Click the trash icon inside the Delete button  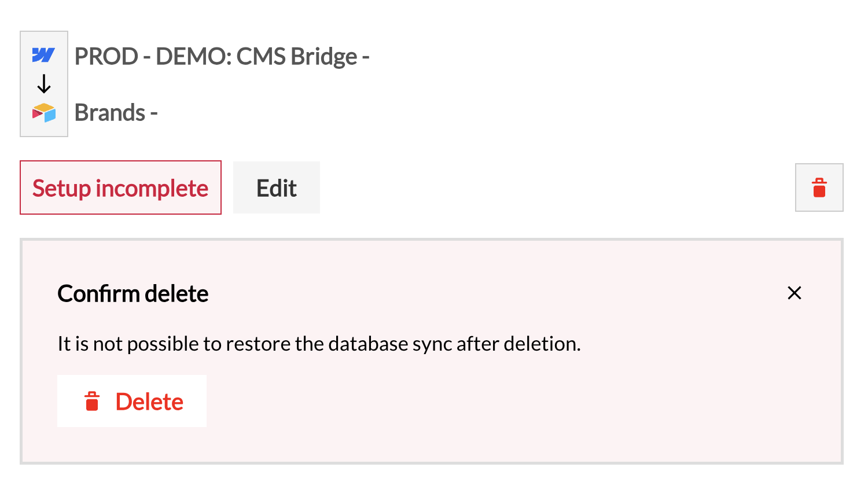(92, 401)
